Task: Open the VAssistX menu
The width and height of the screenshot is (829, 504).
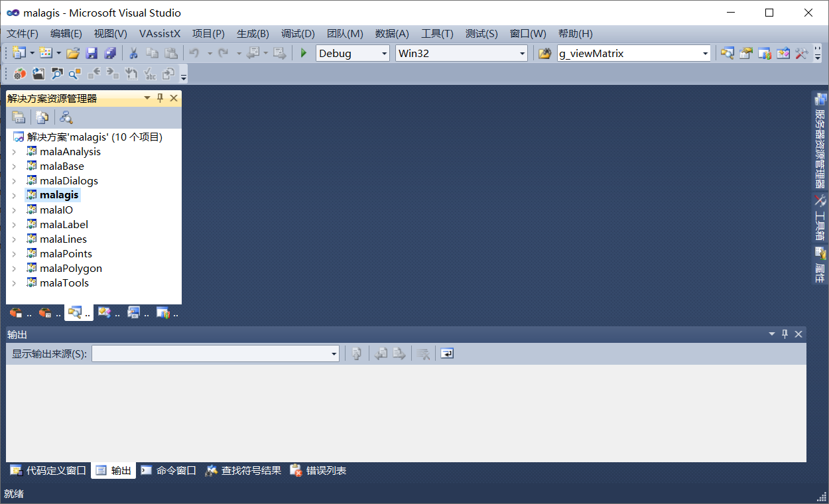Action: pos(160,34)
